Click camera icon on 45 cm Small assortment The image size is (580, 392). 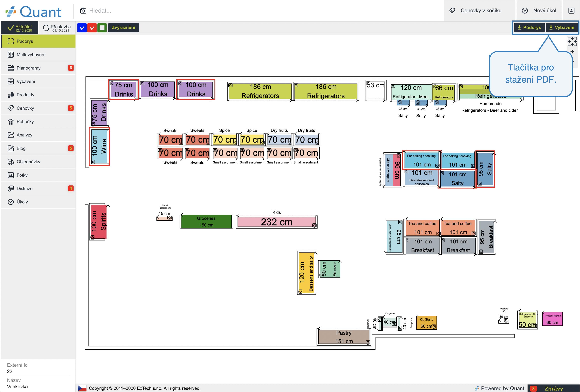pos(169,218)
